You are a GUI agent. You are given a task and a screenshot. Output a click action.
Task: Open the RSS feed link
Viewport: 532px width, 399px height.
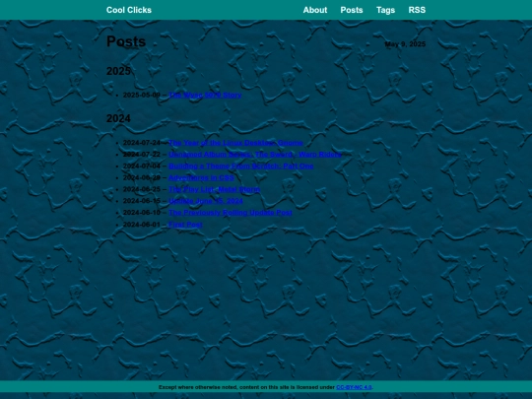(x=417, y=10)
